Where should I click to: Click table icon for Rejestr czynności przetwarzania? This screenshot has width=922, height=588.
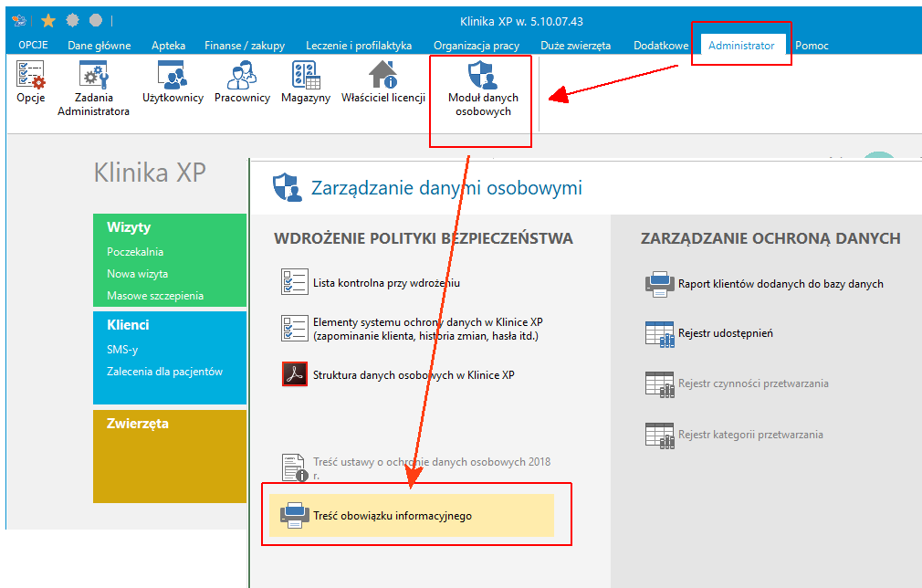pyautogui.click(x=660, y=384)
